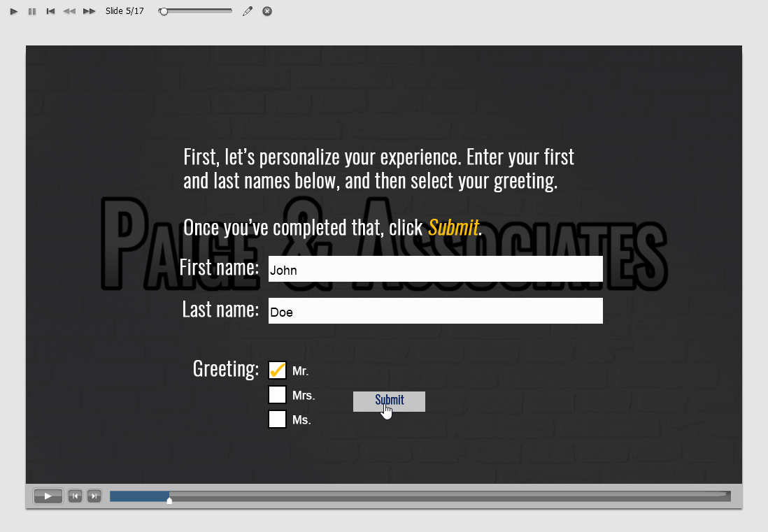Click the Mr. label text
The width and height of the screenshot is (768, 532).
tap(300, 371)
